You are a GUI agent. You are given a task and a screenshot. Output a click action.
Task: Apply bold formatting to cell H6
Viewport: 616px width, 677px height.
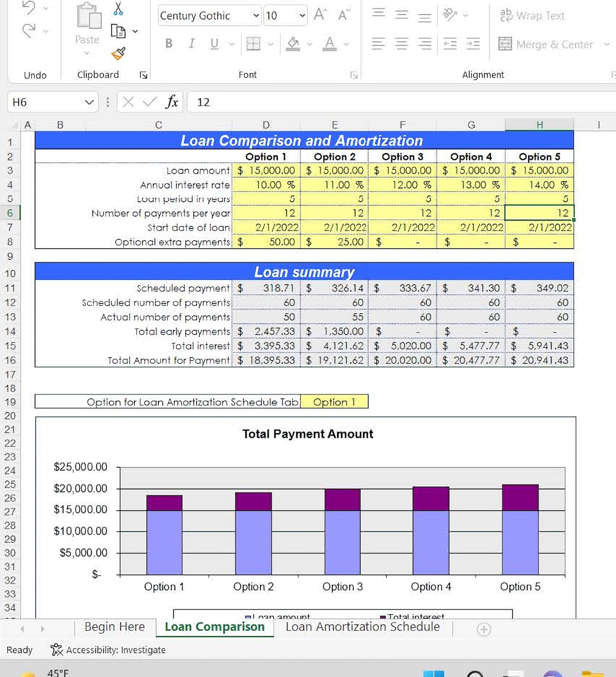pyautogui.click(x=168, y=44)
